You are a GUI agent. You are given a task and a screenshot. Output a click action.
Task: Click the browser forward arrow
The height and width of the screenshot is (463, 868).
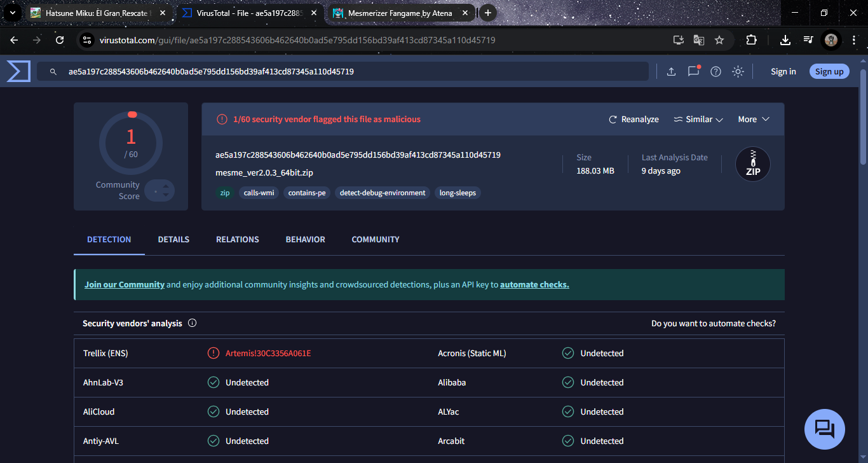tap(37, 40)
